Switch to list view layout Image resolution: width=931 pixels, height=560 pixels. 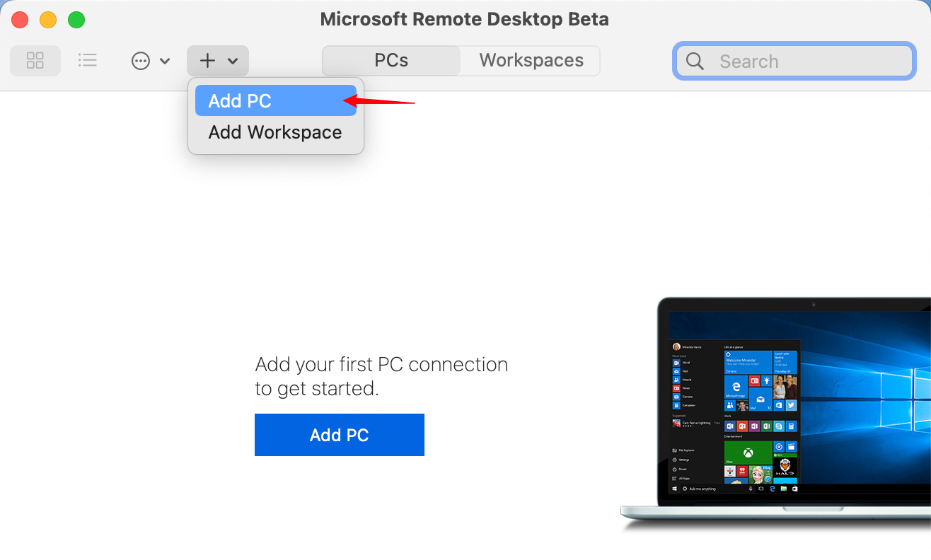tap(88, 61)
